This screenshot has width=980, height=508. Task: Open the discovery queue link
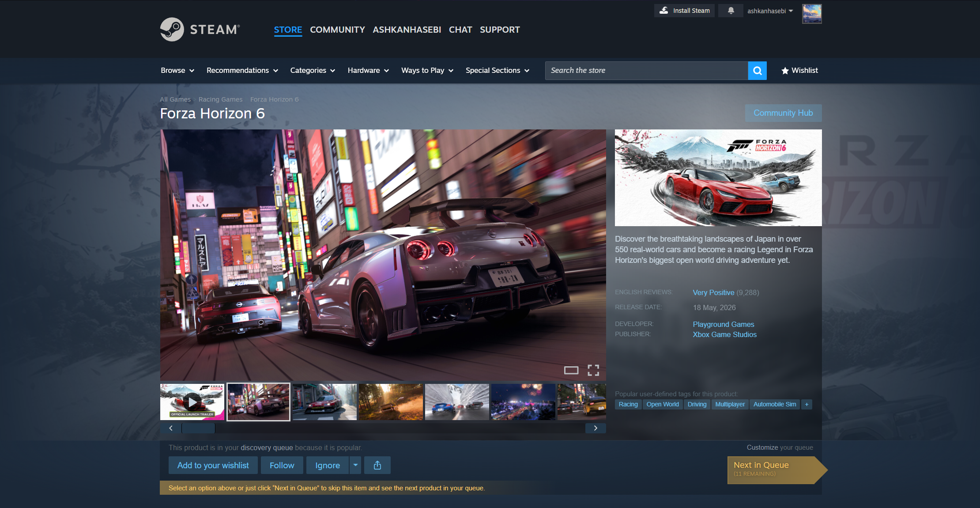(267, 447)
